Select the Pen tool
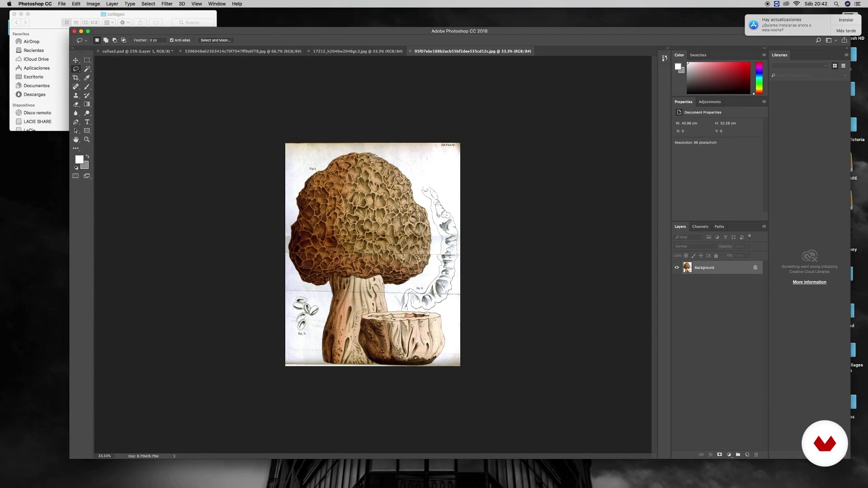This screenshot has width=868, height=488. point(75,122)
